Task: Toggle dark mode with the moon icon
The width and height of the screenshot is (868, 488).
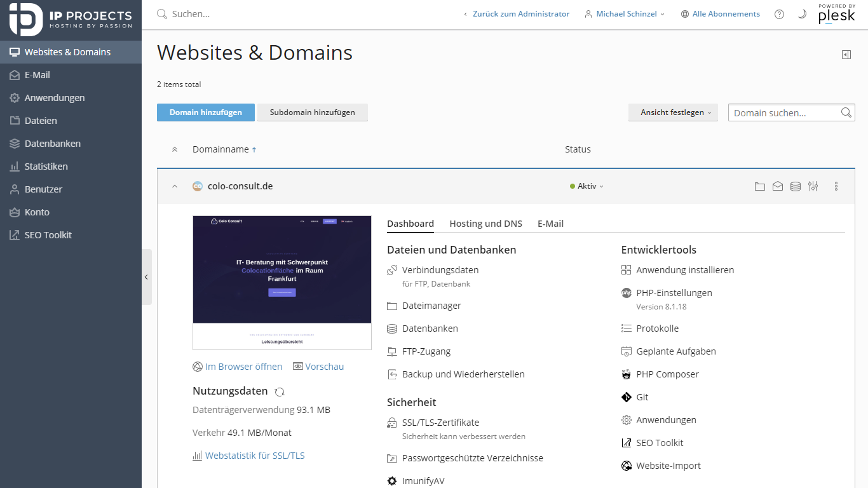Action: coord(802,13)
